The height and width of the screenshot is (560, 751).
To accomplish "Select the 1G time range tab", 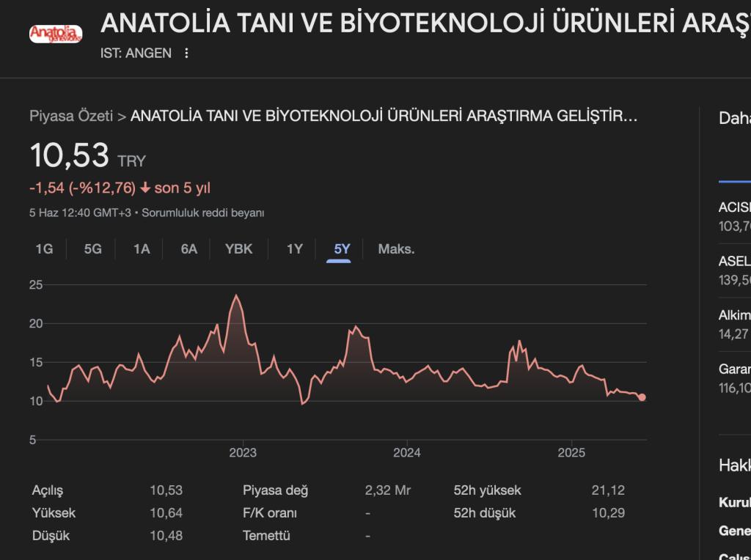I will pyautogui.click(x=44, y=249).
